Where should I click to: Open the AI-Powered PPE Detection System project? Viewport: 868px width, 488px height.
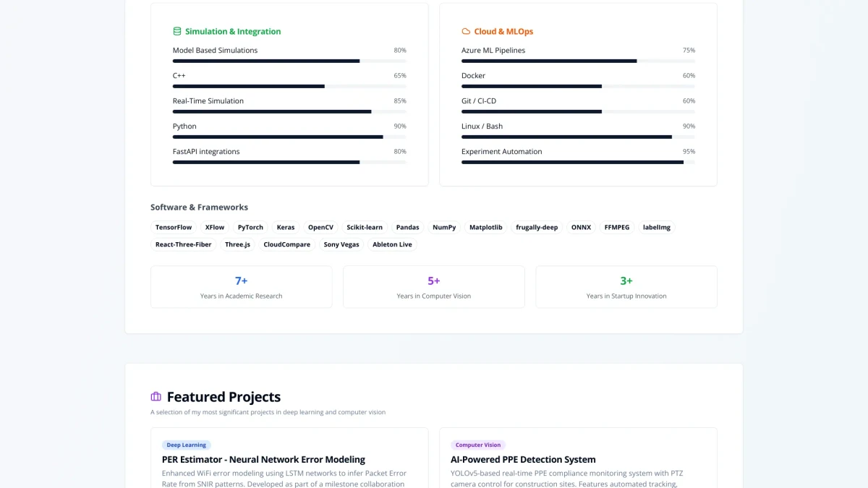click(523, 460)
